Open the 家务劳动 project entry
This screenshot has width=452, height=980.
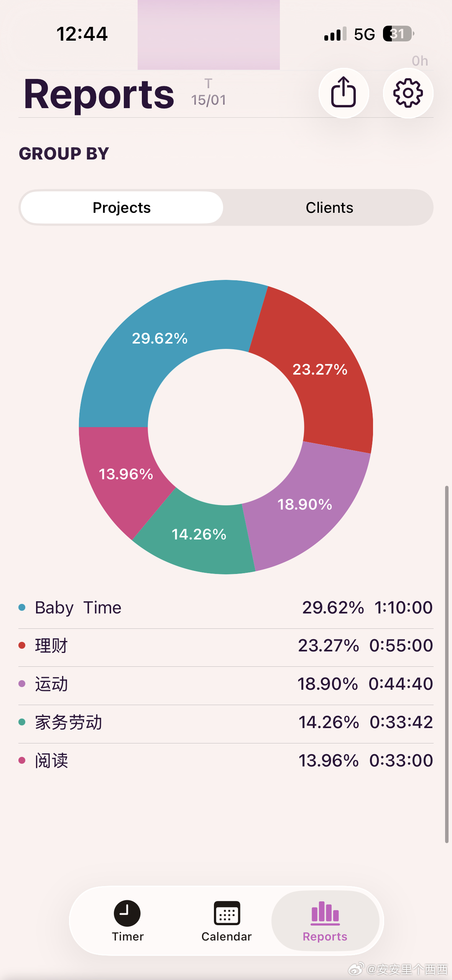click(226, 723)
